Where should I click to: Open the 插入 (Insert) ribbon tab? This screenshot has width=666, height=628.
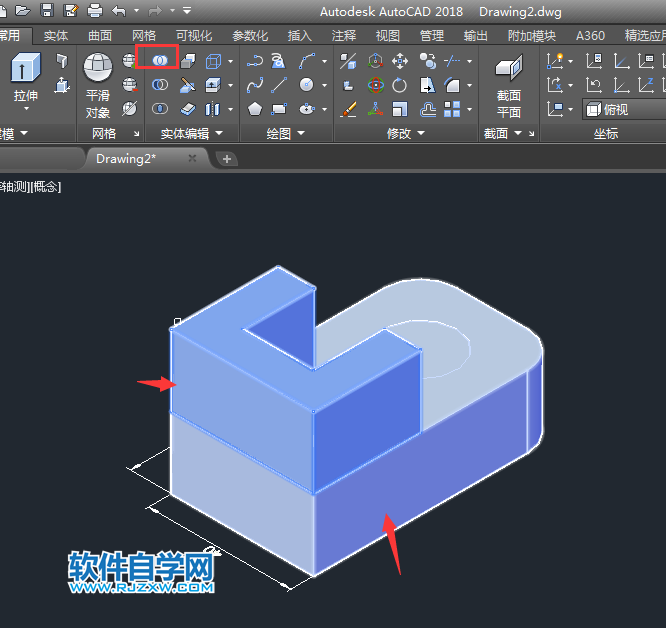click(299, 35)
